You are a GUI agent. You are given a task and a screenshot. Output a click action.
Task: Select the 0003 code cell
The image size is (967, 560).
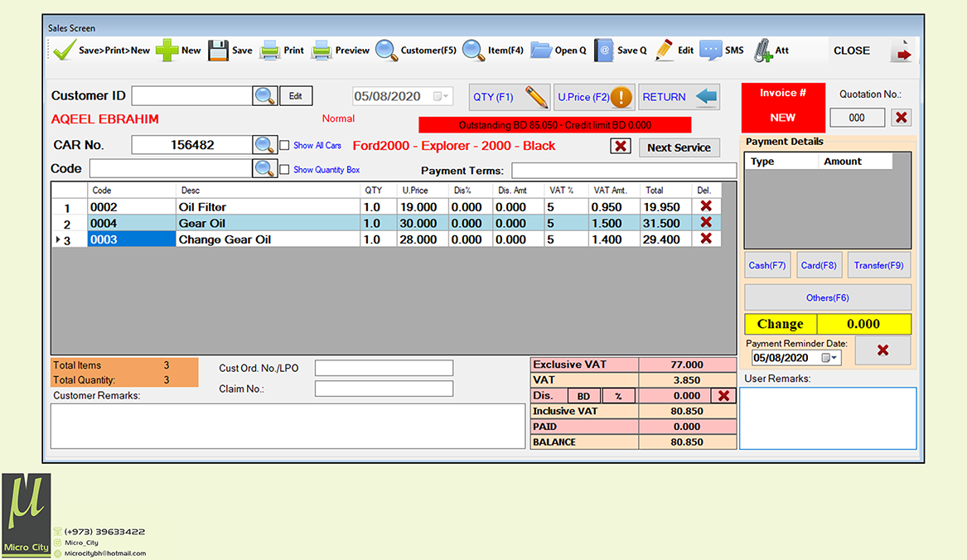pyautogui.click(x=132, y=239)
